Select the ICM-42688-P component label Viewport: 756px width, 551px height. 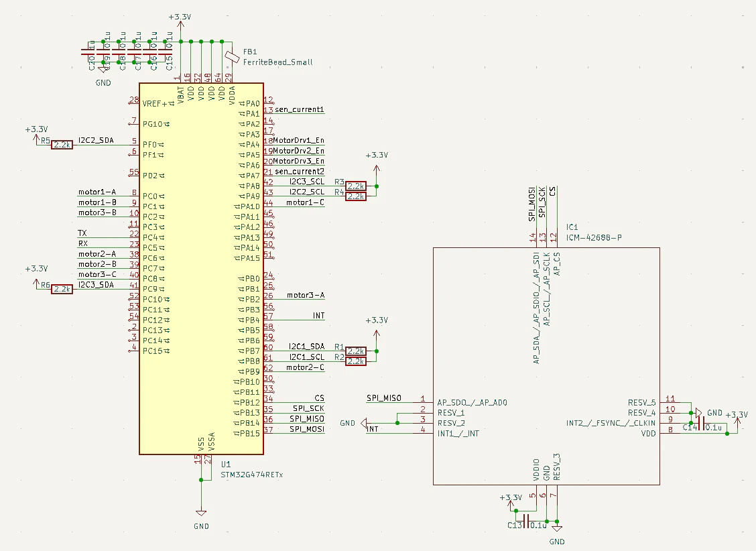tap(594, 238)
